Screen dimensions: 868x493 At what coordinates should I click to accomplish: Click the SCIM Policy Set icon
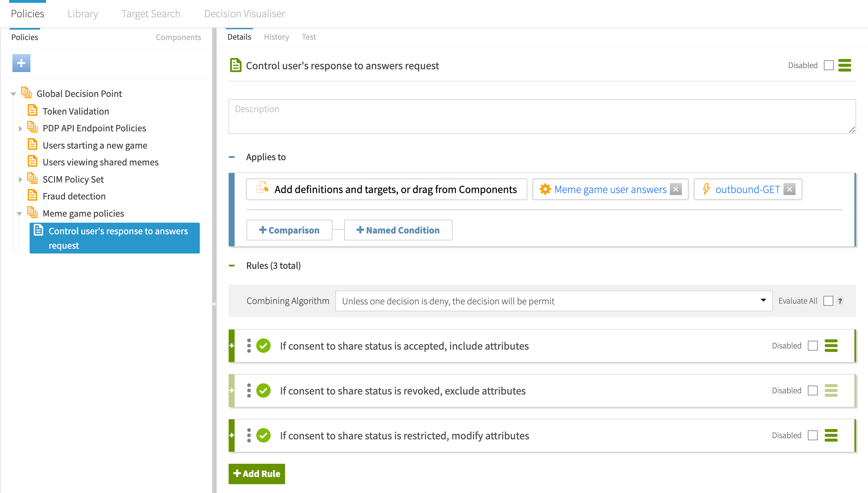[32, 178]
